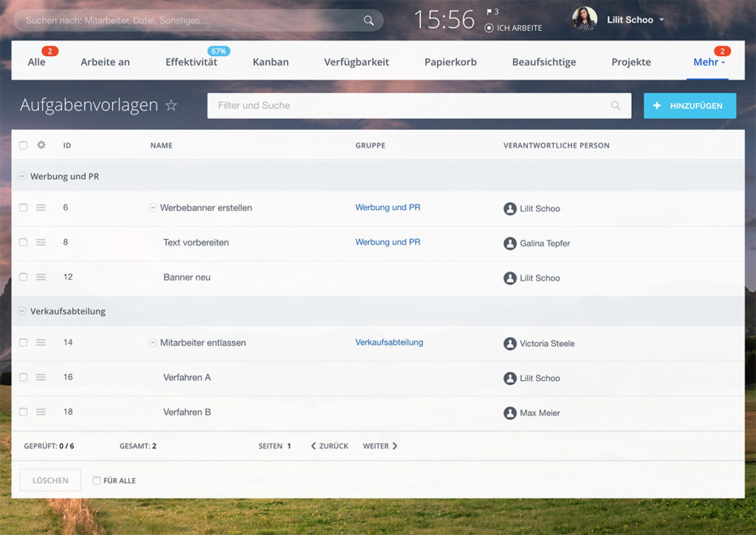Check the box for template ID 8

pyautogui.click(x=23, y=242)
